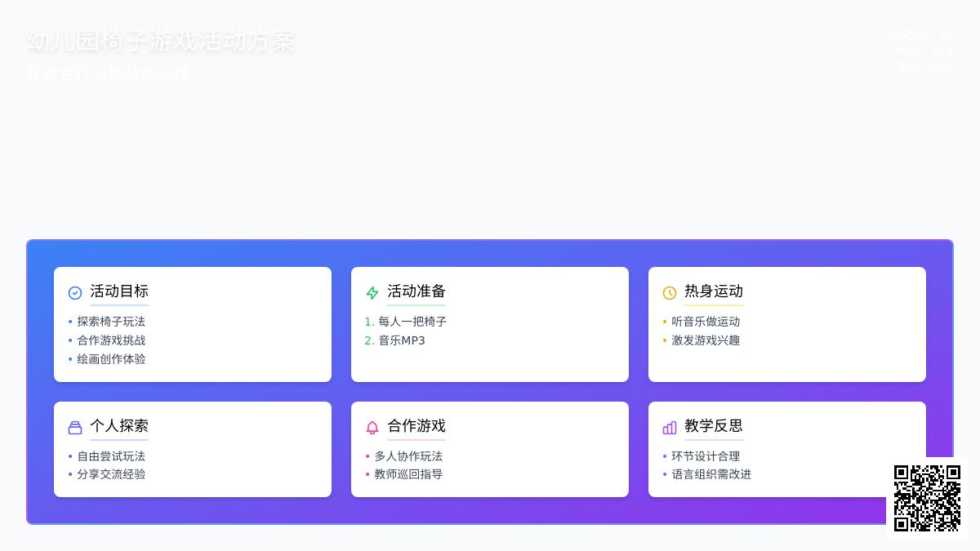This screenshot has width=980, height=551.
Task: Select the 合作游戏 card heading
Action: coord(416,426)
